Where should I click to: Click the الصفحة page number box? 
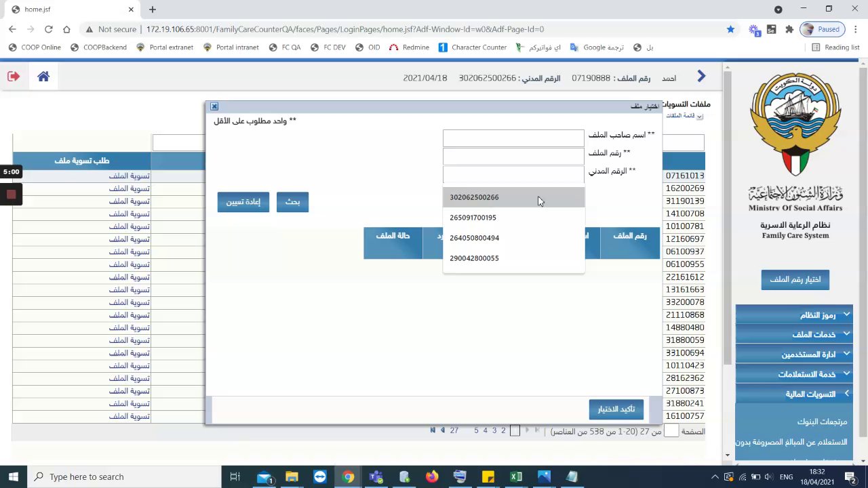click(671, 431)
